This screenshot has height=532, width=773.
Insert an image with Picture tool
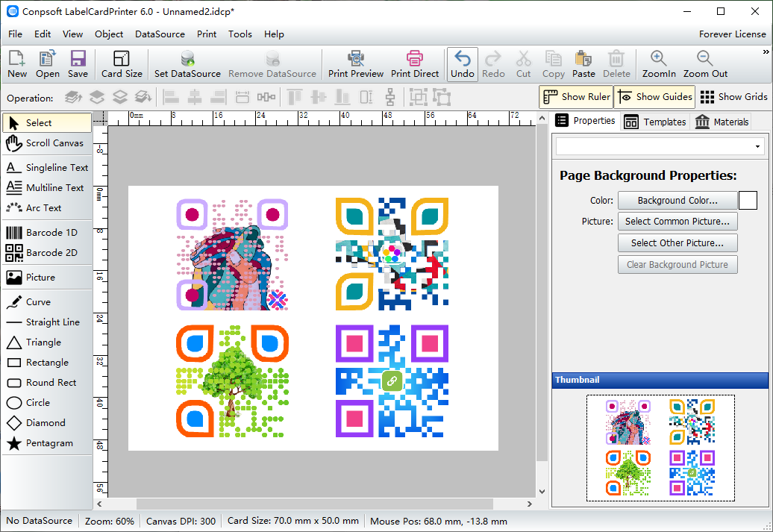[x=47, y=277]
